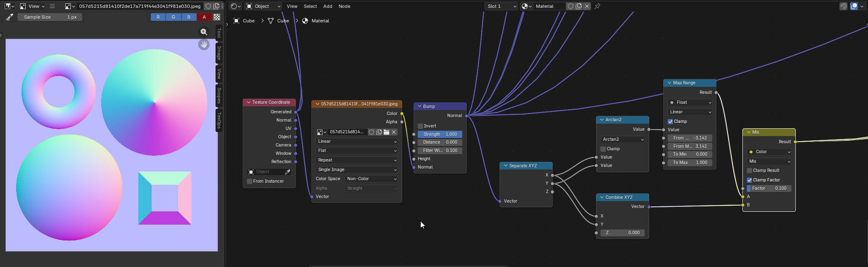Duplicate image datablock in image editor header
Screen dimensions: 868x267
(x=216, y=6)
